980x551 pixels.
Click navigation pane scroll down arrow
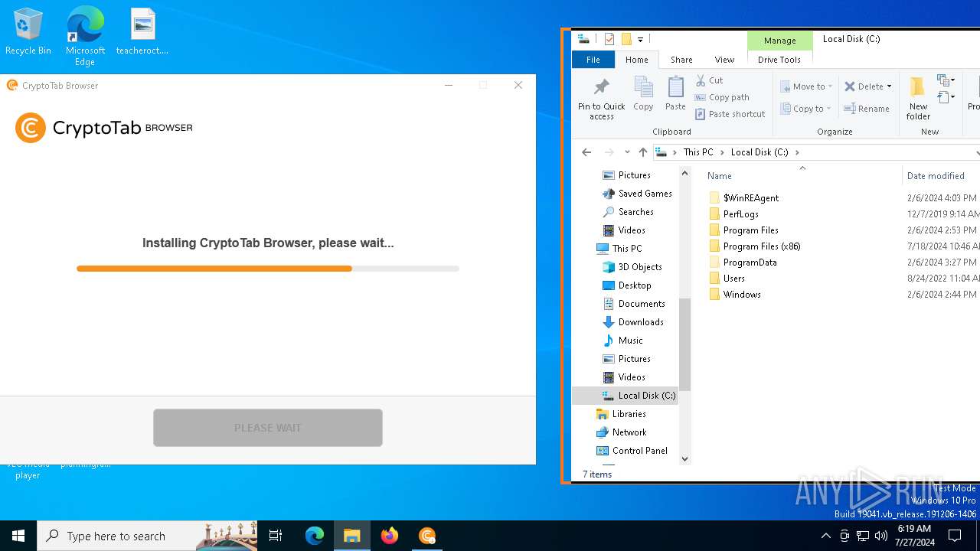(684, 459)
